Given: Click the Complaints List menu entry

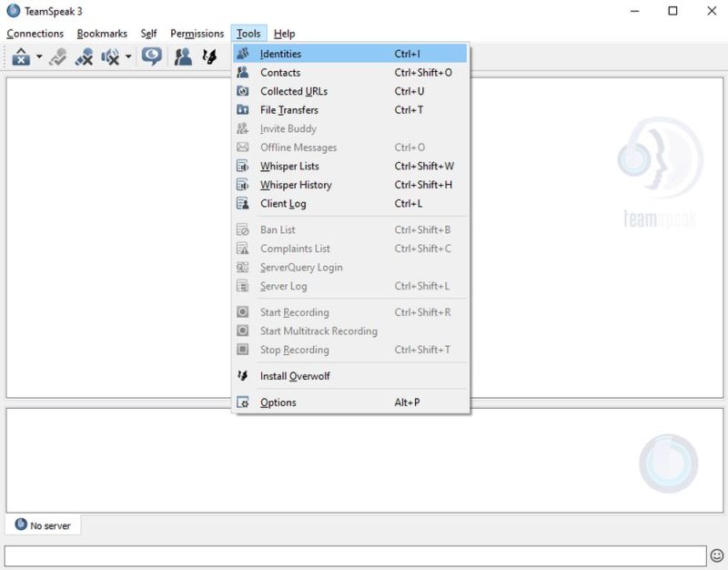Looking at the screenshot, I should 350,249.
